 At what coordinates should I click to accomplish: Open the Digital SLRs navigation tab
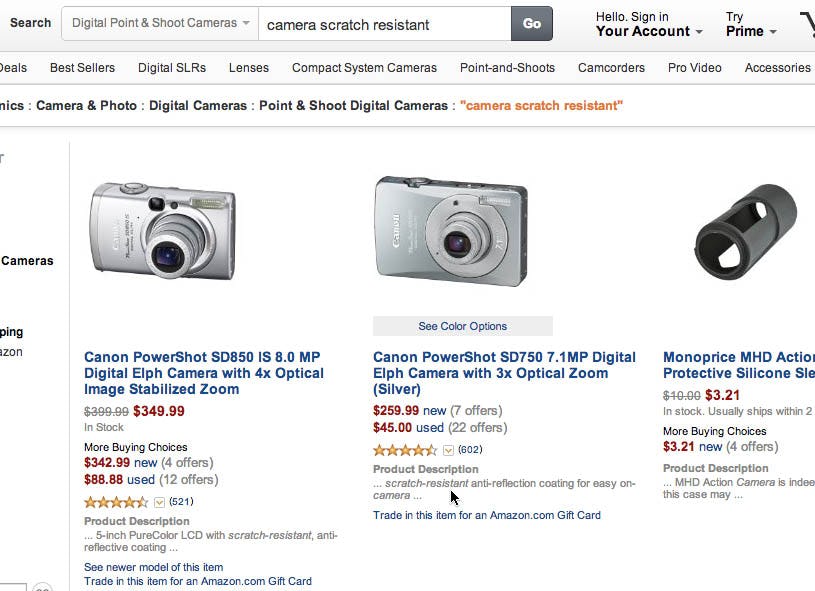172,68
